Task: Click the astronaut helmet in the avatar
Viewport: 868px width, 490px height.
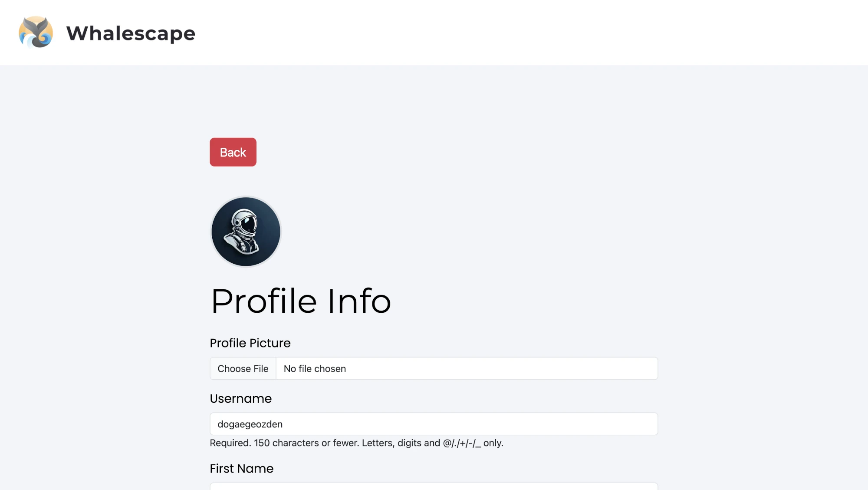Action: click(245, 223)
